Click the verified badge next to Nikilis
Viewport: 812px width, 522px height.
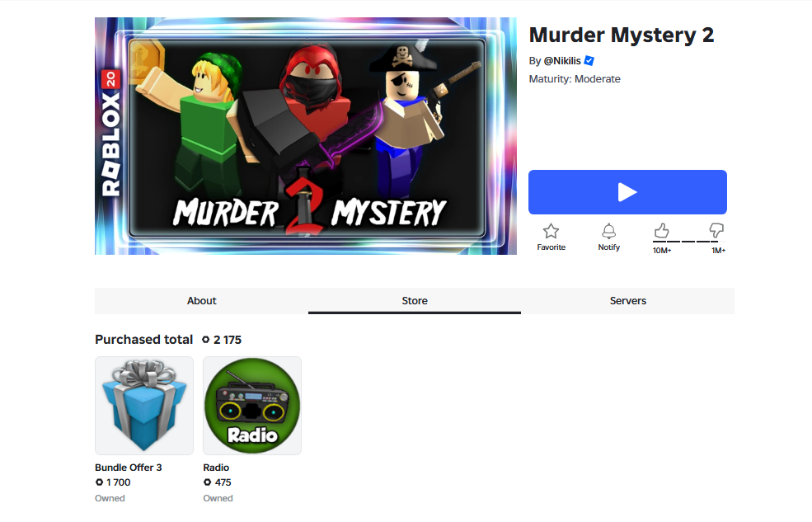(589, 60)
